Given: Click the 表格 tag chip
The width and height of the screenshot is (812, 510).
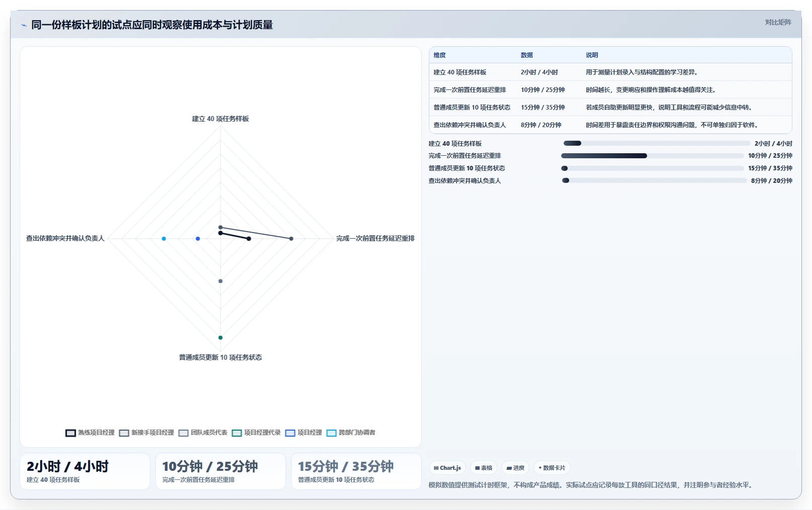Looking at the screenshot, I should (484, 468).
